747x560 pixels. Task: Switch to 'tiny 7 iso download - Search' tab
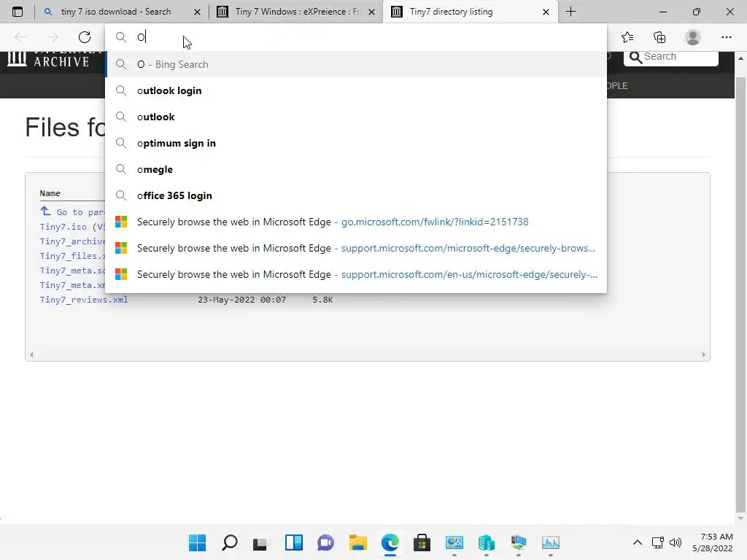tap(122, 12)
